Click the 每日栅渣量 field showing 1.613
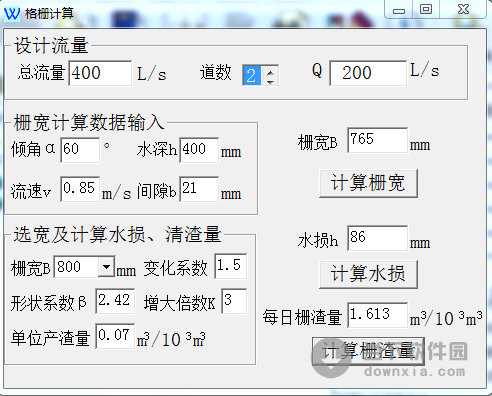 point(378,315)
